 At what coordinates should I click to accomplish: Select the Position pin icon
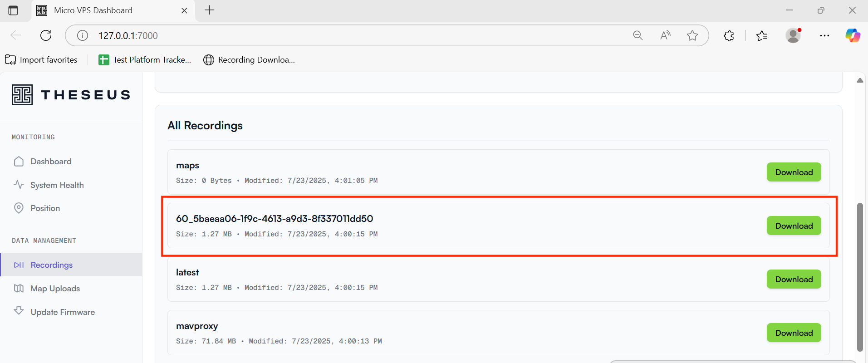click(x=19, y=208)
